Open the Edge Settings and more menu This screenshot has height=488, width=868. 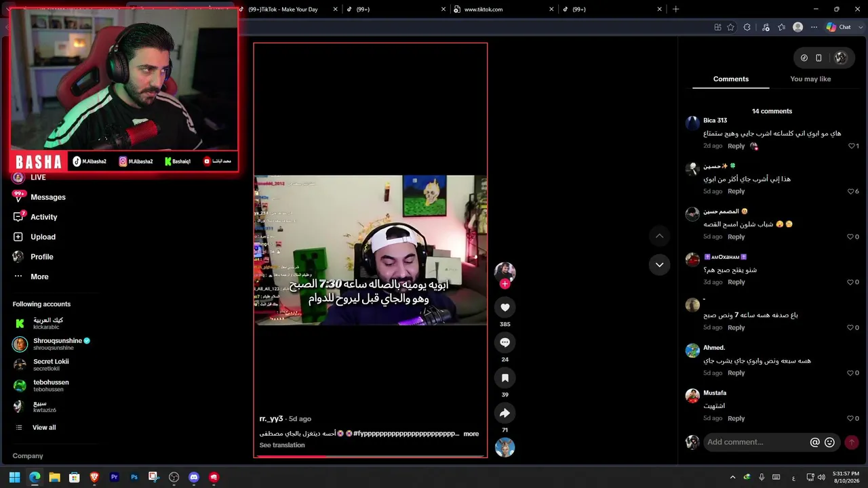click(x=814, y=27)
